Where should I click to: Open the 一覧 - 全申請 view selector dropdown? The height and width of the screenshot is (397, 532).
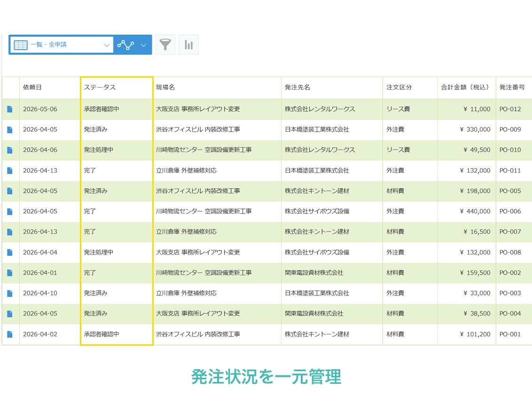tap(61, 45)
